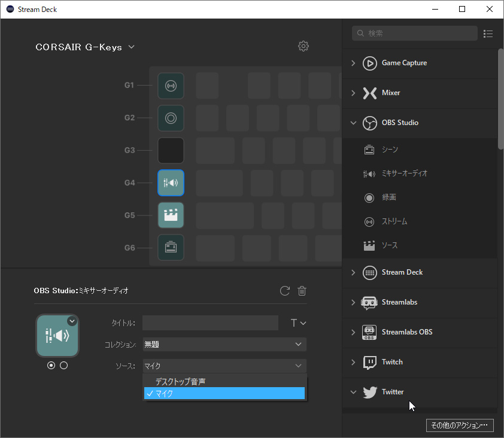Reset the action with refresh icon
Screen dimensions: 504x438
click(285, 291)
